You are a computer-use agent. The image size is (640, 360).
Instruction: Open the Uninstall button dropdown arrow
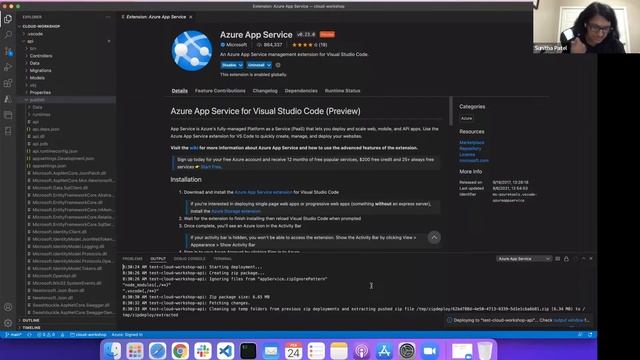click(x=269, y=65)
